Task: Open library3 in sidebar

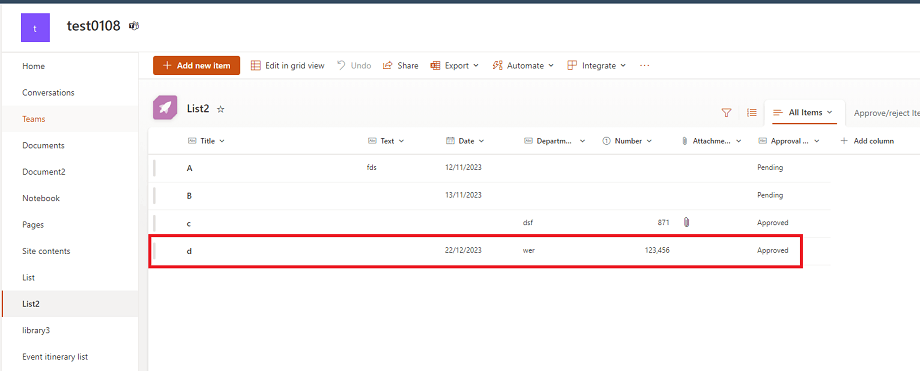Action: click(36, 330)
